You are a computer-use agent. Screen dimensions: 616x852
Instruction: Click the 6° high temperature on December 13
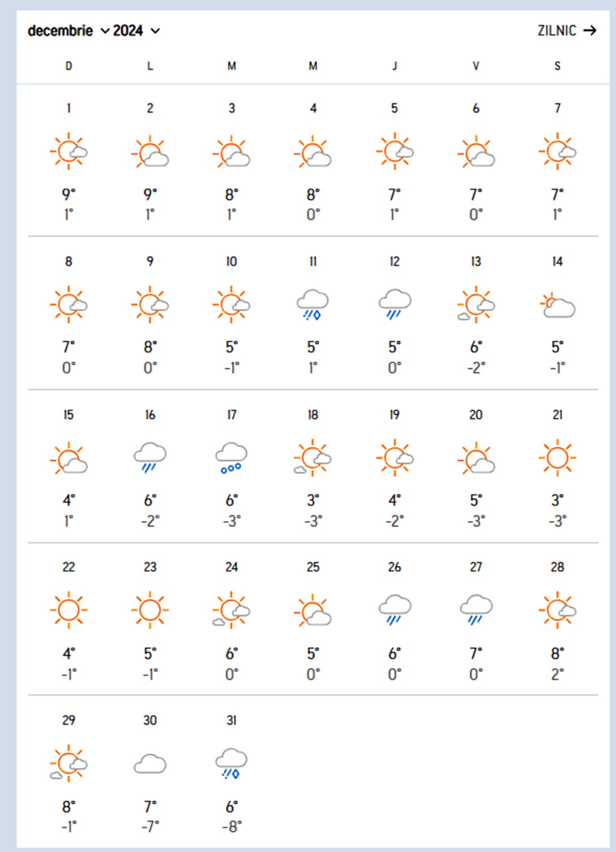coord(476,347)
